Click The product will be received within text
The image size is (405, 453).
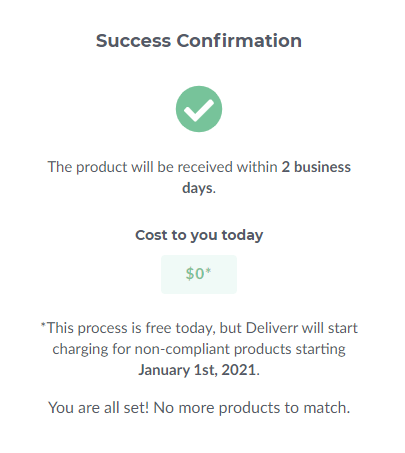[163, 167]
